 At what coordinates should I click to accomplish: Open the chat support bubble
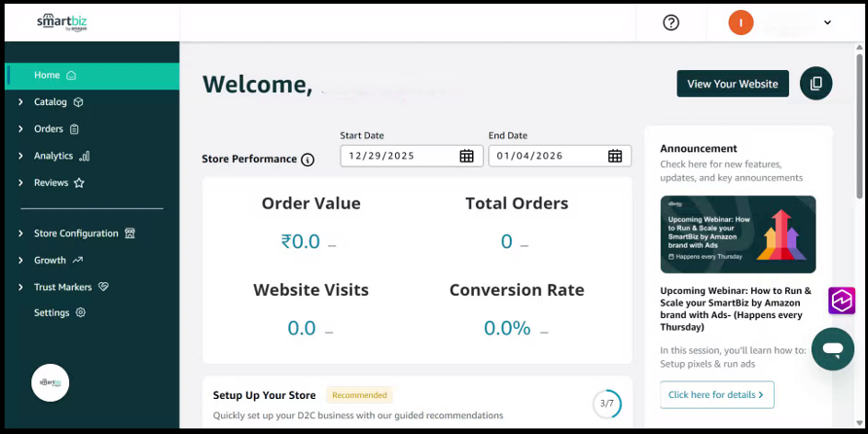pyautogui.click(x=832, y=349)
